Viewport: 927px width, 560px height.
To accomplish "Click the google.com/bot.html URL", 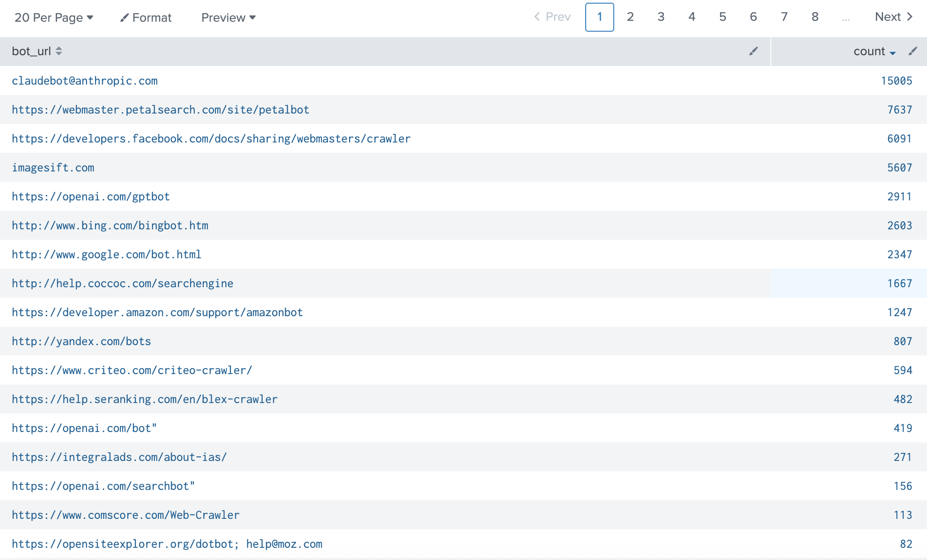I will 106,254.
